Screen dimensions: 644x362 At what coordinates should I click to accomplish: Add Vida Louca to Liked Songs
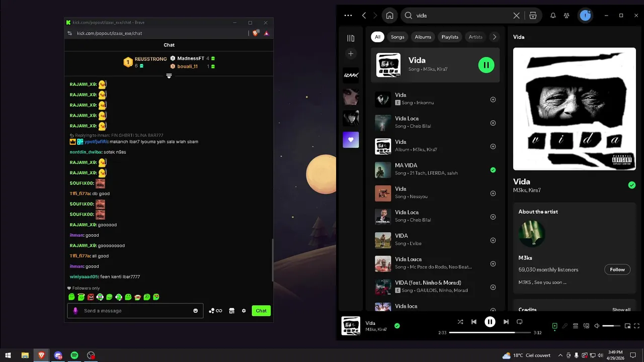point(493,264)
